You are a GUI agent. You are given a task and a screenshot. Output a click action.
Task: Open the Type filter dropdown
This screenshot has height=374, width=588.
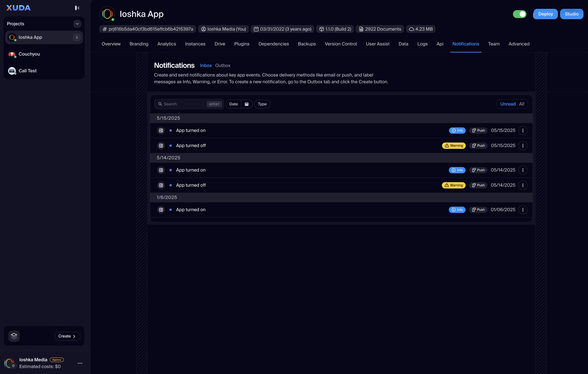[x=262, y=104]
